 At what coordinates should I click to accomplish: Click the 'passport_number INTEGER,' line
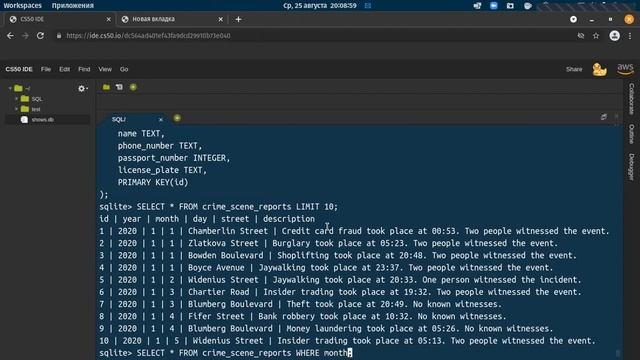174,158
